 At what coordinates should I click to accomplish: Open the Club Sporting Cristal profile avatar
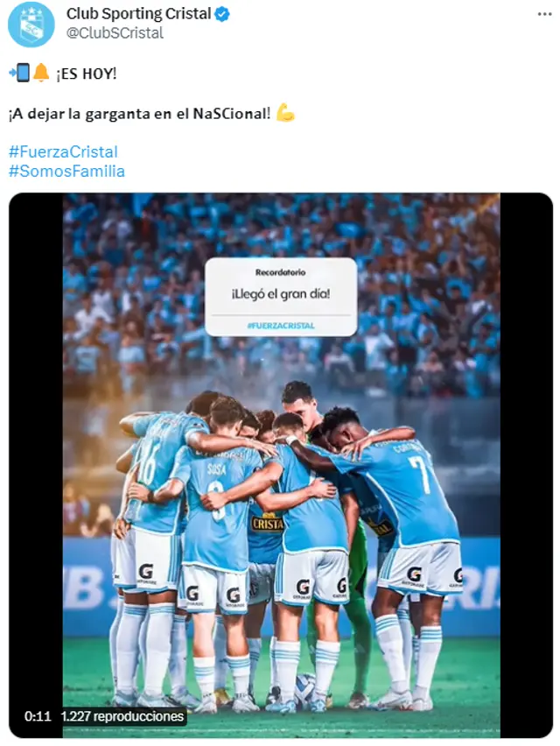click(31, 24)
